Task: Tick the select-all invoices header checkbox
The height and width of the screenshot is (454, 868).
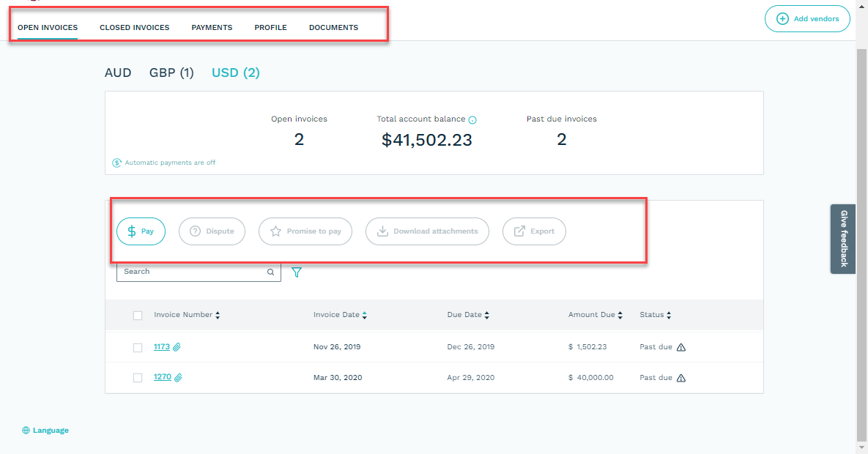Action: click(x=138, y=316)
